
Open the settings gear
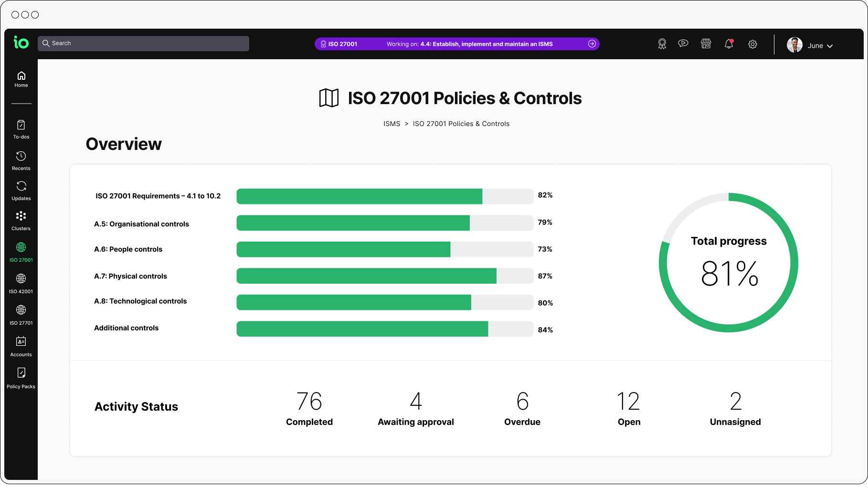tap(752, 44)
